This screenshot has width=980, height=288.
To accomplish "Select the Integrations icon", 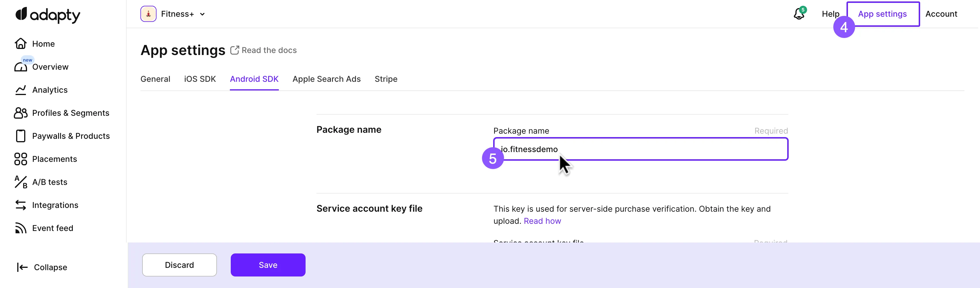I will click(20, 205).
